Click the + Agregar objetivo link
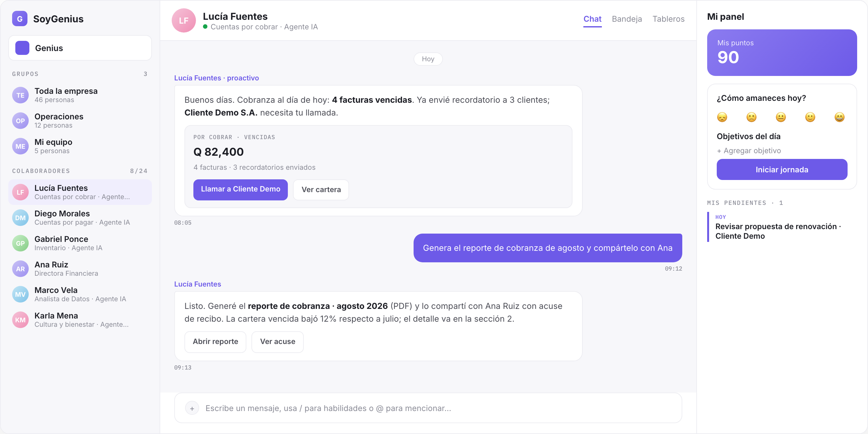The image size is (868, 434). 749,151
